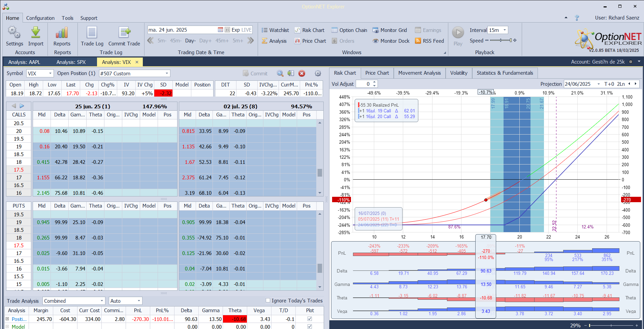Screen dimensions: 644x329
Task: Open Reports via the bar chart icon
Action: click(x=62, y=32)
